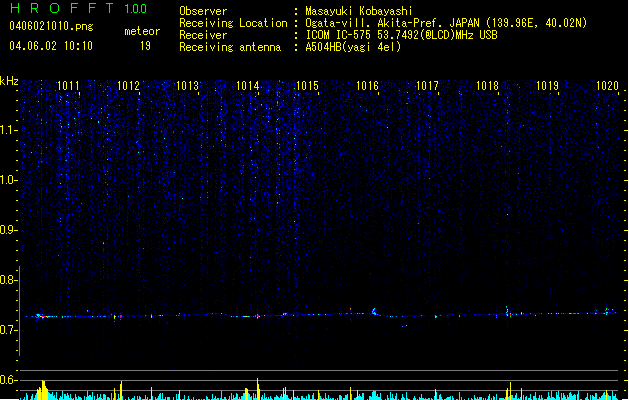Click the 1015 time marker

coord(307,86)
